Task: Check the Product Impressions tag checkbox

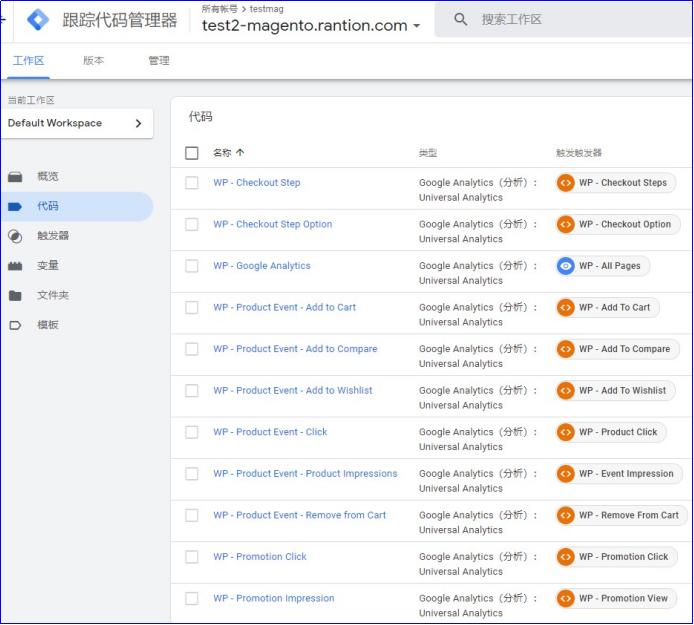Action: pos(192,474)
